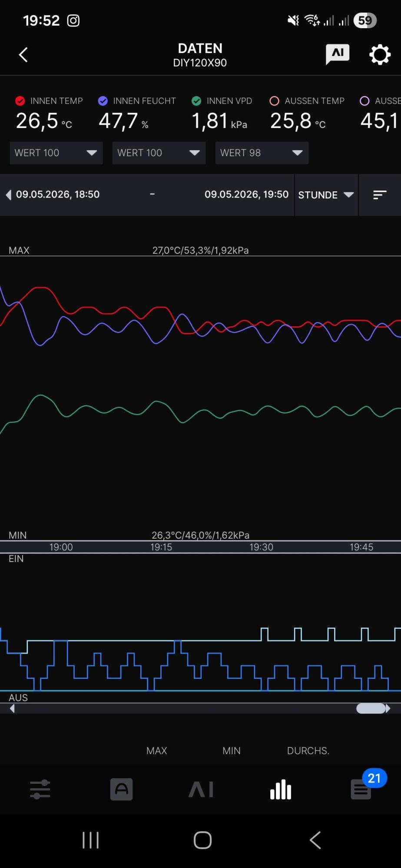The height and width of the screenshot is (868, 401).
Task: Open the automation 'A' tab icon
Action: pos(122,789)
